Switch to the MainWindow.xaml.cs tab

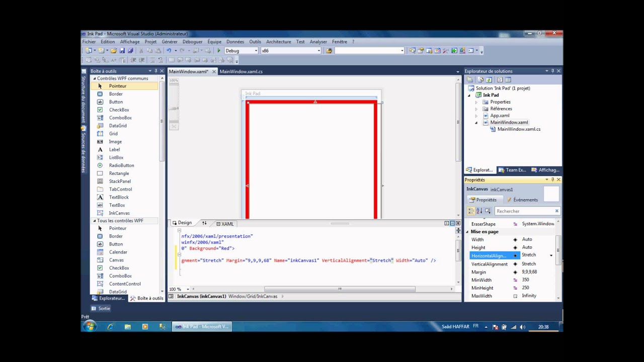(241, 71)
